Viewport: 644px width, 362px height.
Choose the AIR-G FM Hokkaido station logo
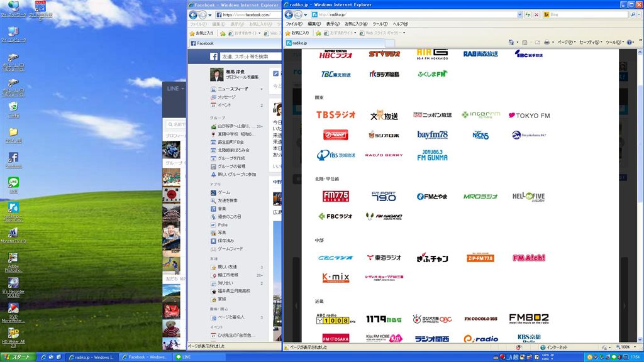[x=432, y=54]
